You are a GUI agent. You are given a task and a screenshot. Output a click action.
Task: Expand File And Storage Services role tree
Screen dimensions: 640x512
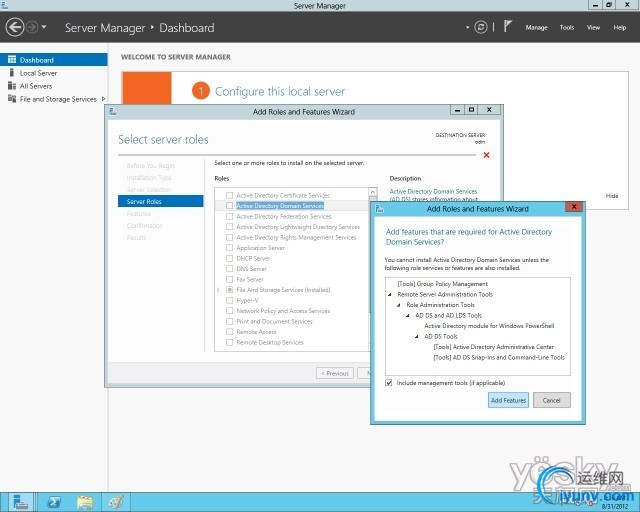point(218,289)
